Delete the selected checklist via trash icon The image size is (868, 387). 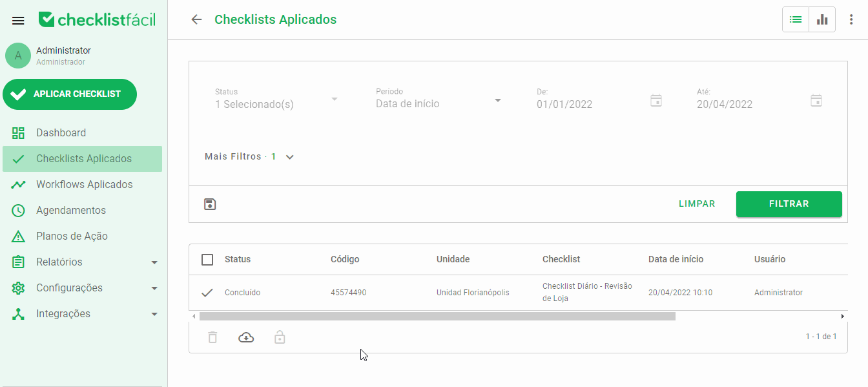pyautogui.click(x=212, y=337)
